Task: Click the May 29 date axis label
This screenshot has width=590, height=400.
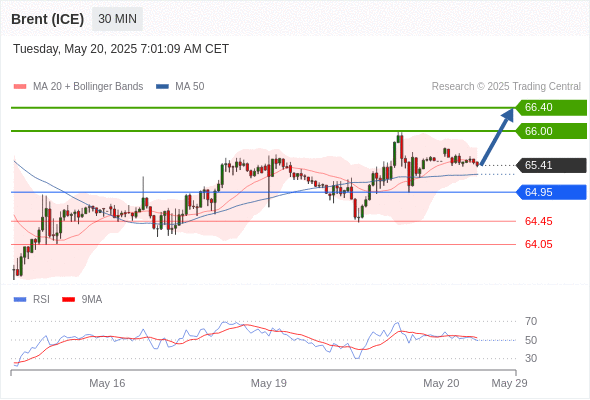Action: pyautogui.click(x=509, y=383)
